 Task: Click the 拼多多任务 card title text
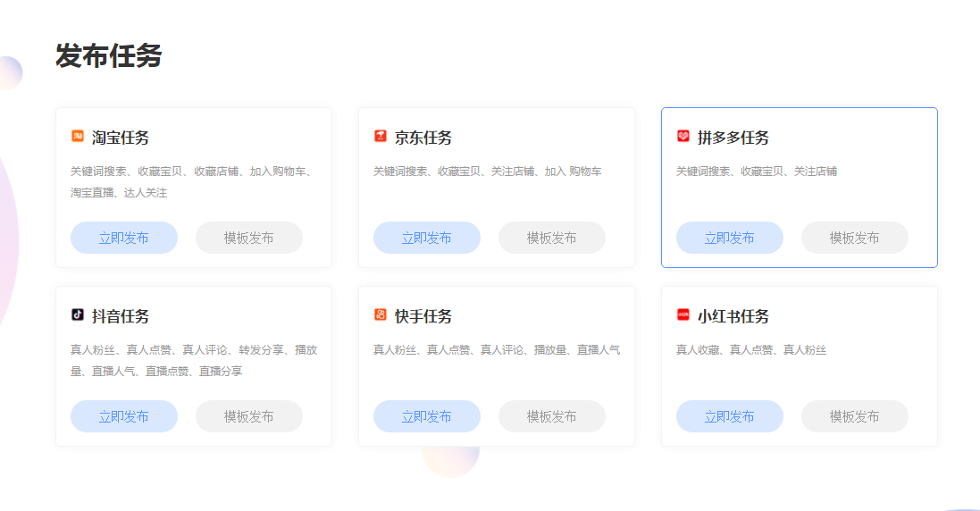[733, 138]
